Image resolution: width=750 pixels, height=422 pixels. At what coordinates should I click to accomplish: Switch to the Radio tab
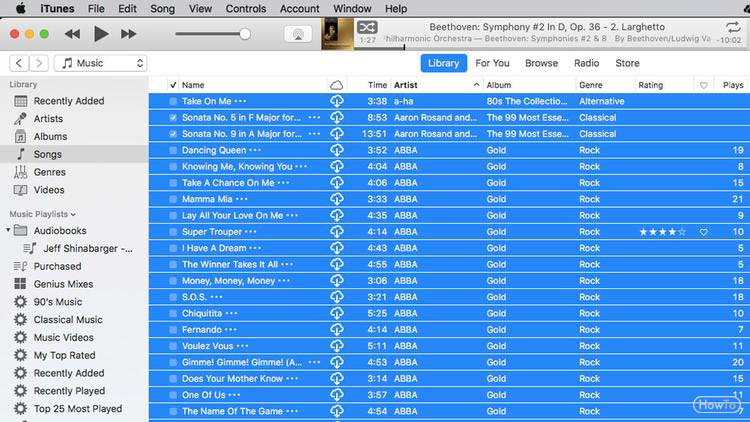586,63
